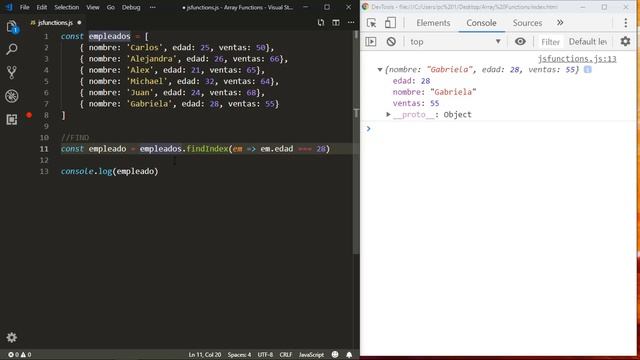Click line number 1 in the gutter
640x360 pixels.
pyautogui.click(x=46, y=37)
